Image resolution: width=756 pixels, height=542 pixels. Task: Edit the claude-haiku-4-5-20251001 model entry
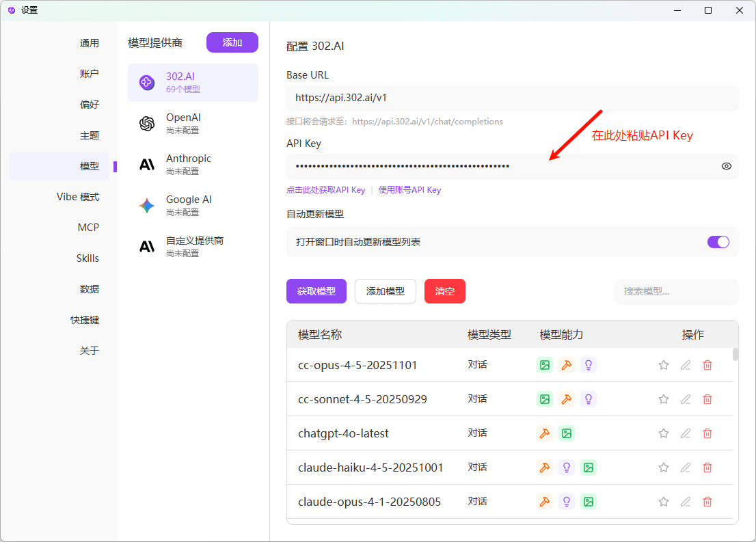pyautogui.click(x=686, y=468)
